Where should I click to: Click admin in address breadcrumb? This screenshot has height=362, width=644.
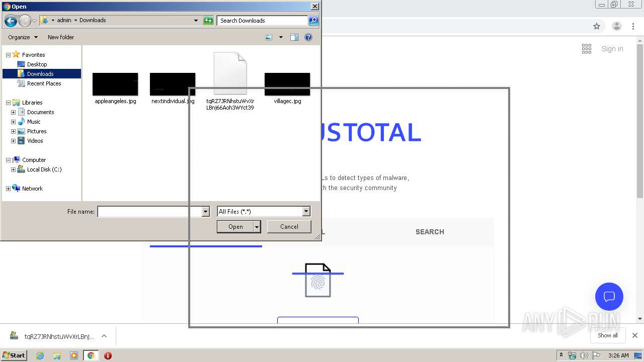(x=64, y=21)
